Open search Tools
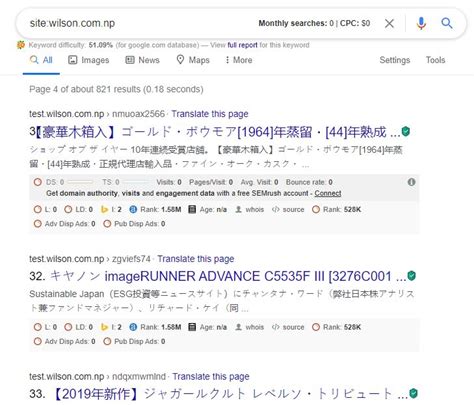474x405 pixels. click(435, 60)
